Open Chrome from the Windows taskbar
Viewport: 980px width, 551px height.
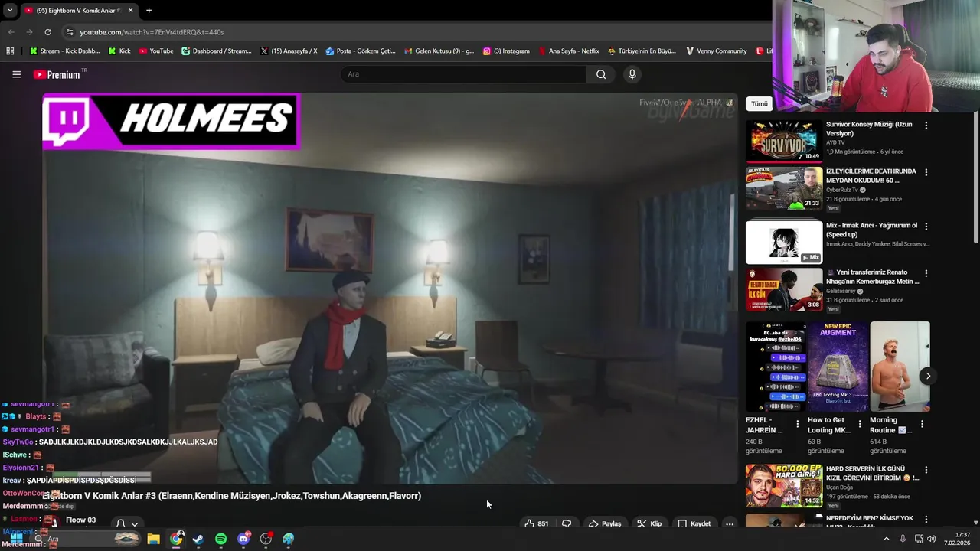pos(176,539)
